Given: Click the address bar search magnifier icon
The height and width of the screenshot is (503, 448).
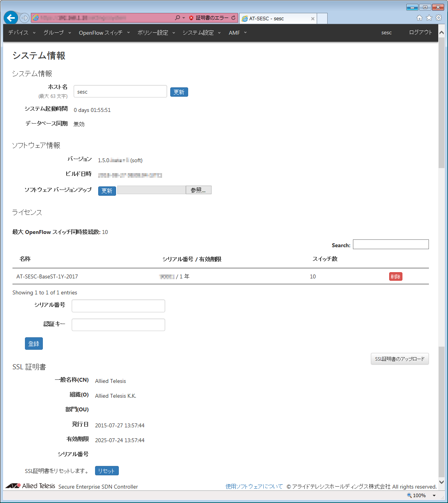Looking at the screenshot, I should 178,18.
